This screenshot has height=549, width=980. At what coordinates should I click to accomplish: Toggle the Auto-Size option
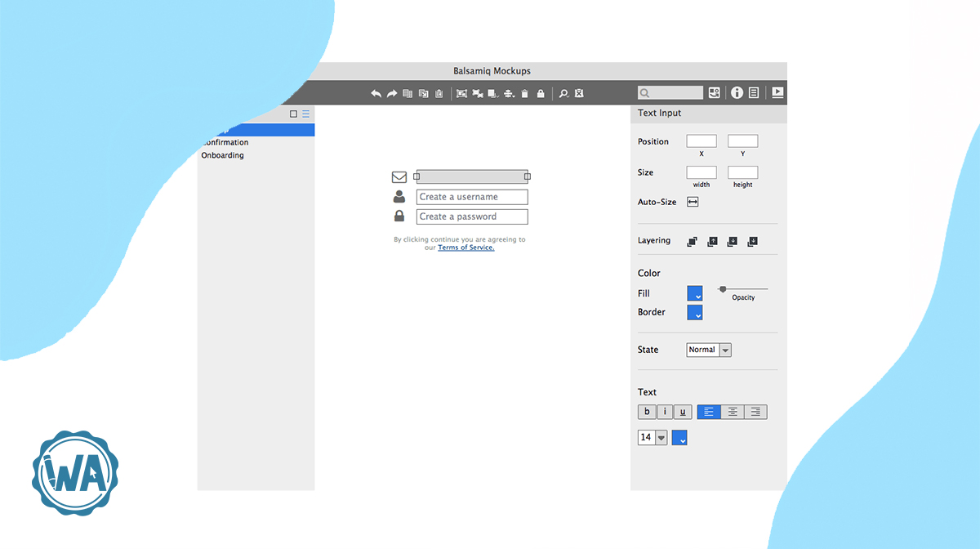tap(693, 202)
